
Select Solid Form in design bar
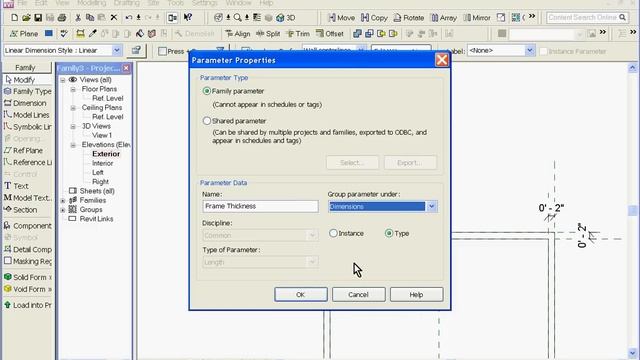click(27, 277)
